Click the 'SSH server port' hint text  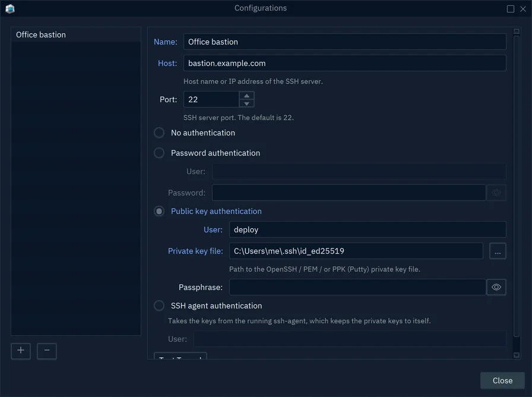(239, 118)
